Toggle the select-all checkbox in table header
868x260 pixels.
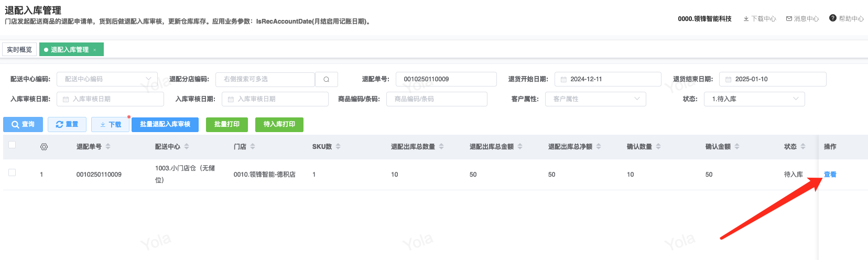point(12,145)
